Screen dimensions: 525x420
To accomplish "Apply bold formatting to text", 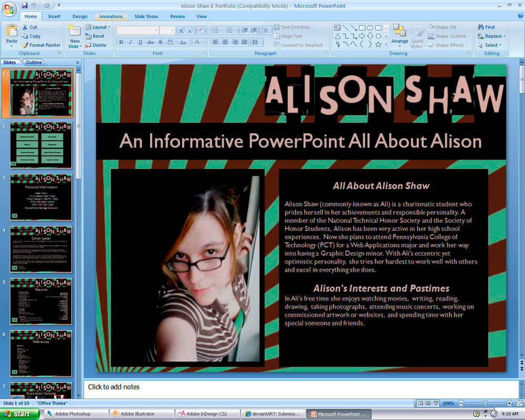I will point(121,41).
